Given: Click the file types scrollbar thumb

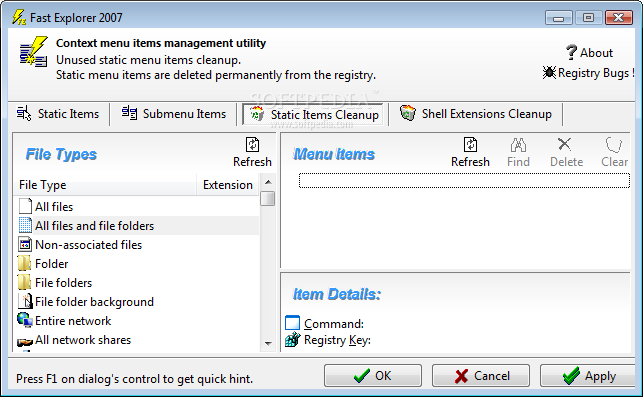Looking at the screenshot, I should click(x=268, y=198).
